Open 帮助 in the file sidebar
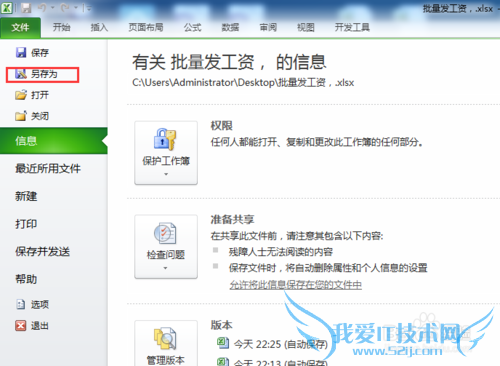Image resolution: width=500 pixels, height=366 pixels. tap(26, 279)
